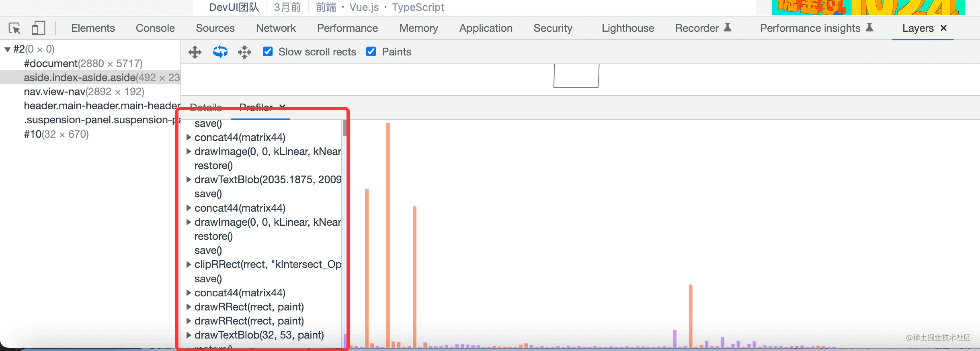Close the Layers tab
The height and width of the screenshot is (351, 980).
tap(943, 28)
